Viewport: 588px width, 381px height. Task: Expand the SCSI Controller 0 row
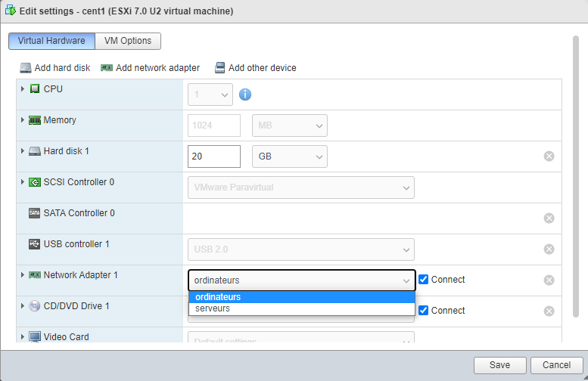pos(23,182)
